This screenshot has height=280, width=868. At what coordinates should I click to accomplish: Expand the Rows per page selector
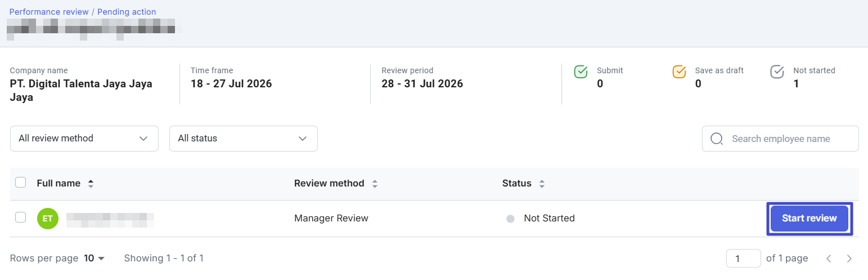point(95,259)
